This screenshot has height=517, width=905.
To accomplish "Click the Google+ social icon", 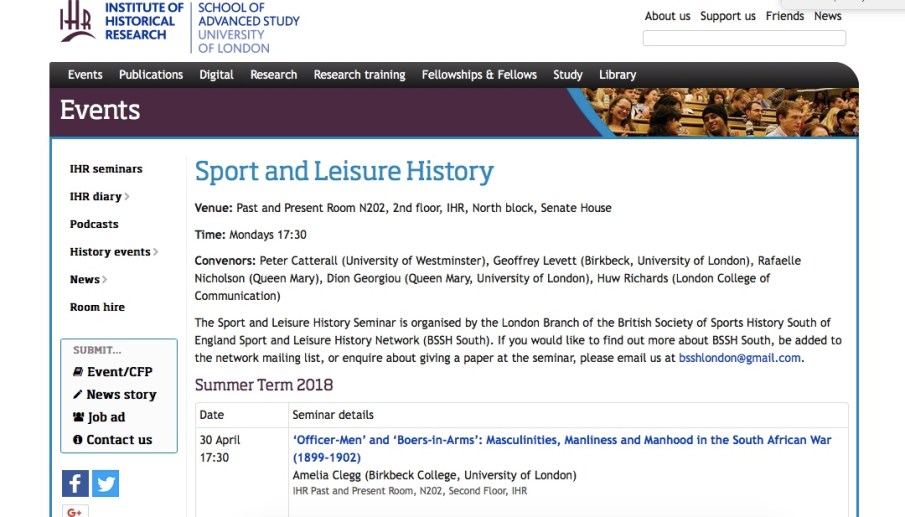I will pyautogui.click(x=75, y=511).
